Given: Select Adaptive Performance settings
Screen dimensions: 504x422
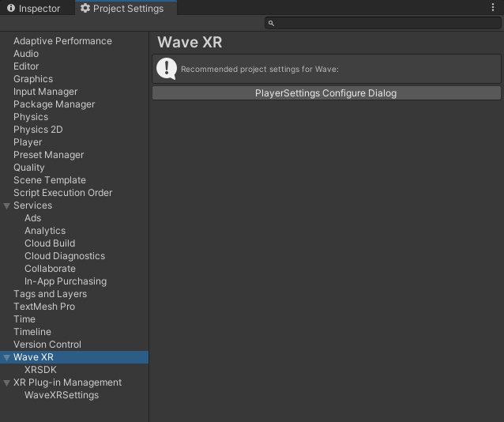Looking at the screenshot, I should pyautogui.click(x=62, y=41).
